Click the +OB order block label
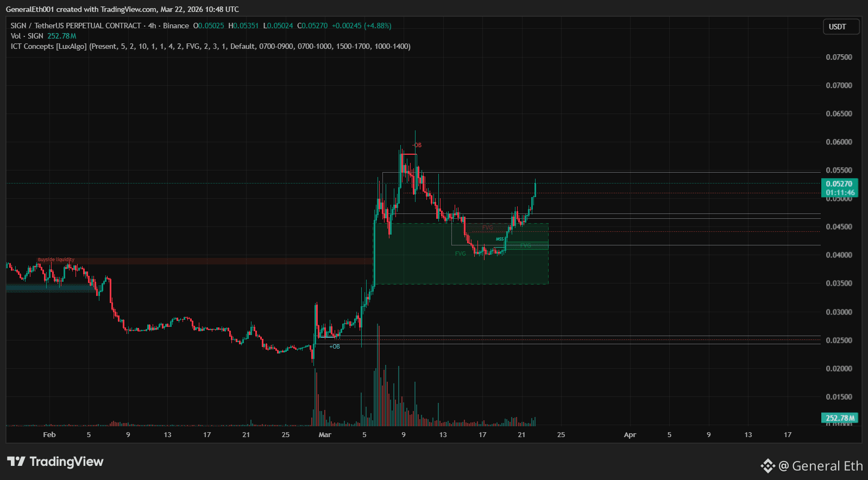 [335, 346]
